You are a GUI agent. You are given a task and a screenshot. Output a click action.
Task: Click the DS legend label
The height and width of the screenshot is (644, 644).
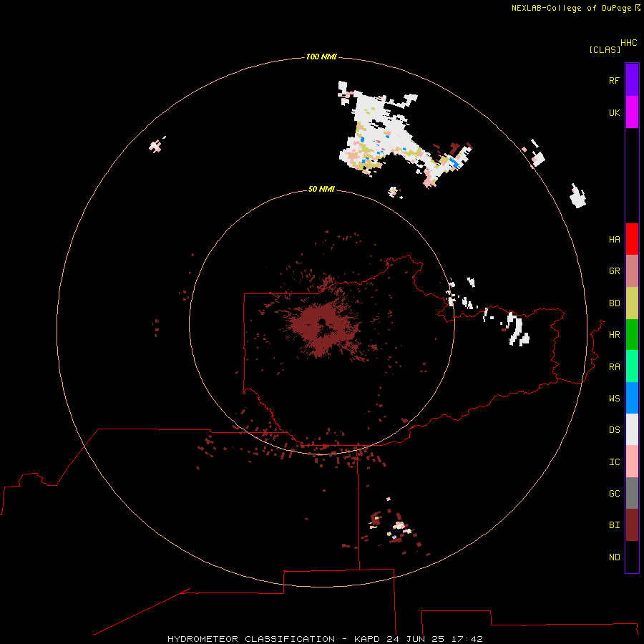pyautogui.click(x=614, y=430)
